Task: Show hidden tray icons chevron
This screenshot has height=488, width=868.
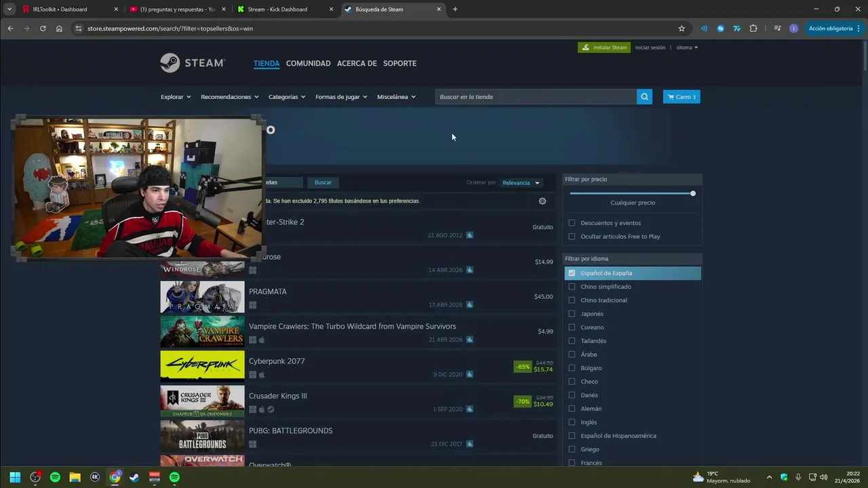Action: click(769, 477)
